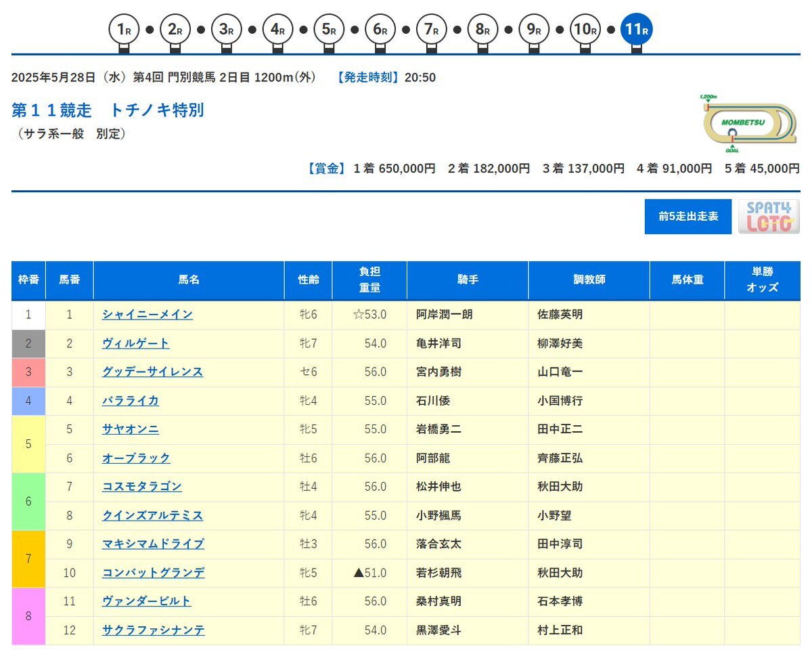Select trainer name 齊藤正弘
The image size is (812, 656).
point(560,458)
